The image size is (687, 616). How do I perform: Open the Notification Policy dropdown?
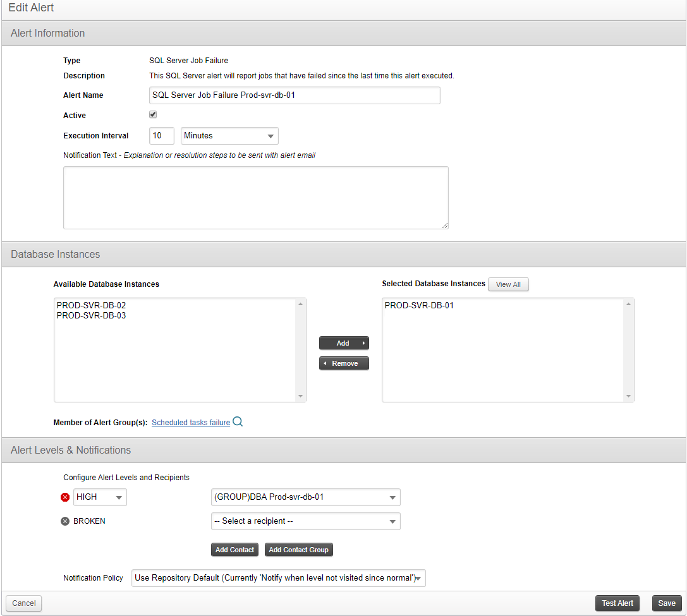[x=279, y=578]
